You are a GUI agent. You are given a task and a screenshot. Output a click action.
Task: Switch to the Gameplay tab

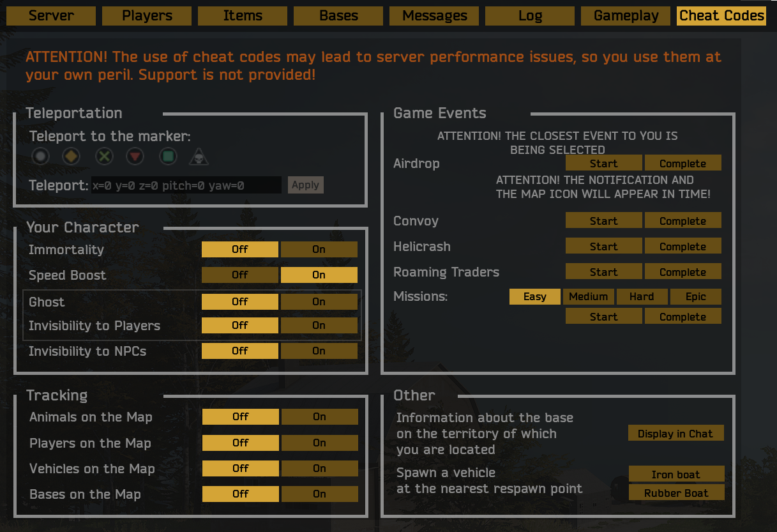(626, 16)
